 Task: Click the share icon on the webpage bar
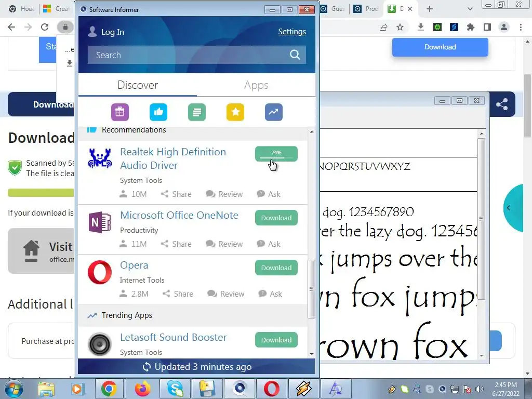tap(502, 104)
